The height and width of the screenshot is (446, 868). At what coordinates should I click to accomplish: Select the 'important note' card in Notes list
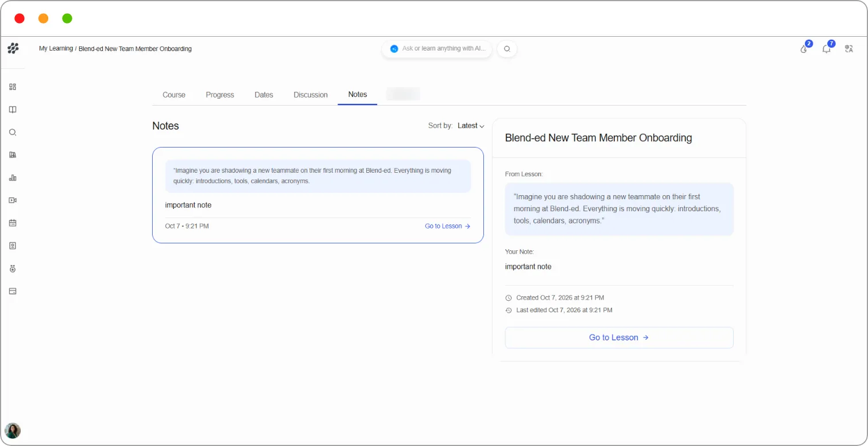[318, 195]
